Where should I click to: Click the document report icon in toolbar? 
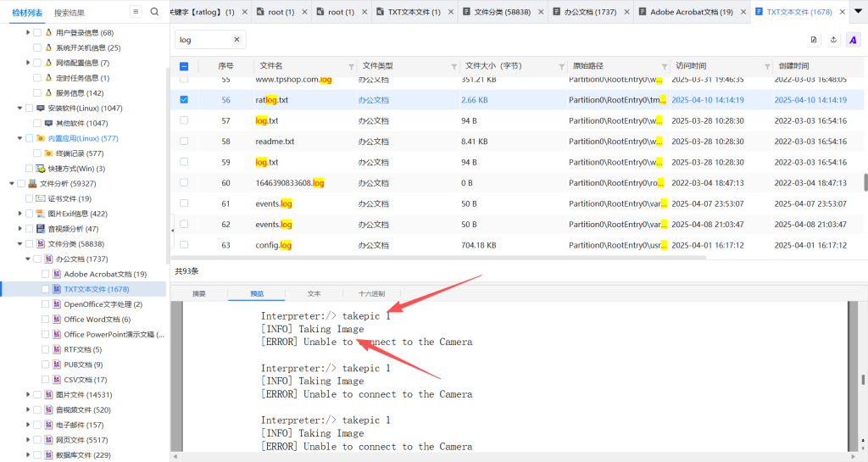point(814,40)
